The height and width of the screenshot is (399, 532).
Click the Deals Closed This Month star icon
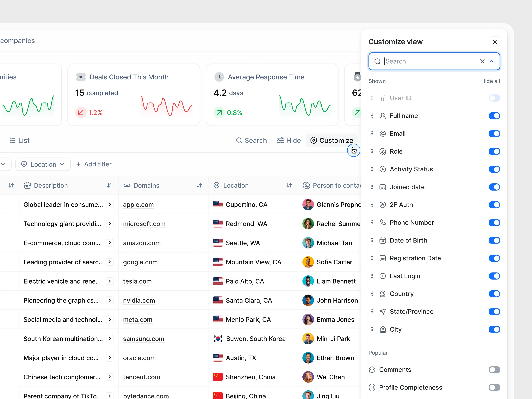click(81, 77)
